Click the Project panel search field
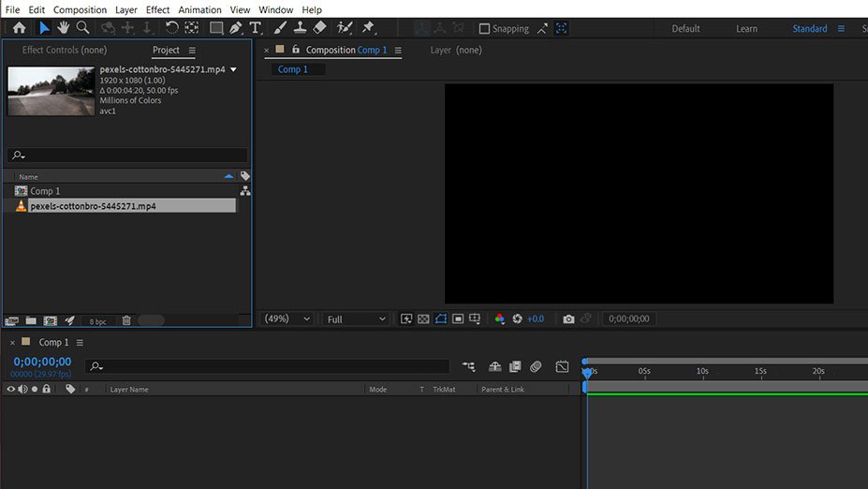 click(x=128, y=156)
